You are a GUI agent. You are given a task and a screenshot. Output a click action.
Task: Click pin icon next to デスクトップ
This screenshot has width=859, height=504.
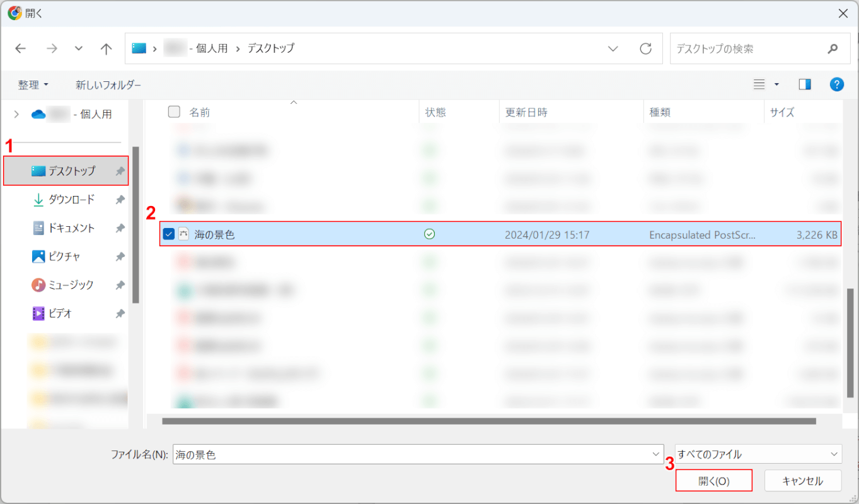(x=120, y=171)
